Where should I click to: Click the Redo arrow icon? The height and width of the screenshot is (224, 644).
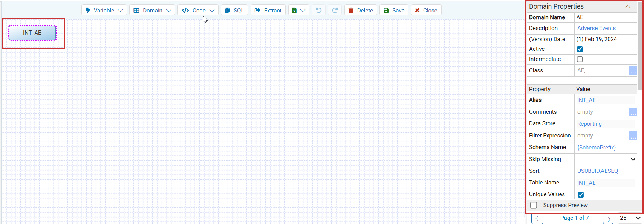point(335,10)
